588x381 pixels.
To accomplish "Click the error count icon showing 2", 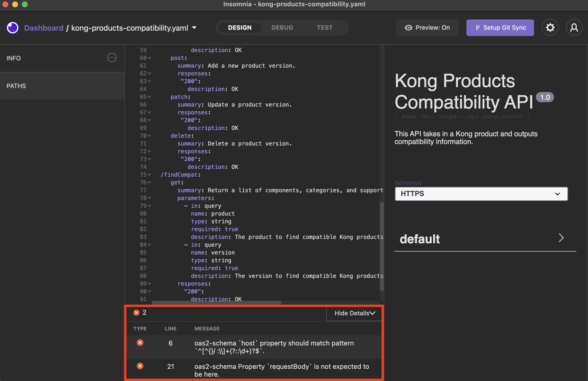I will 136,313.
